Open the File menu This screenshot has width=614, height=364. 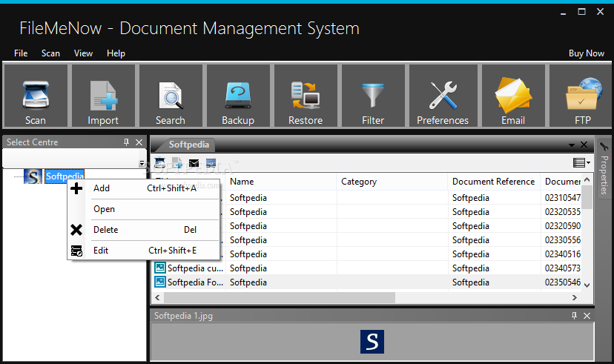[21, 53]
